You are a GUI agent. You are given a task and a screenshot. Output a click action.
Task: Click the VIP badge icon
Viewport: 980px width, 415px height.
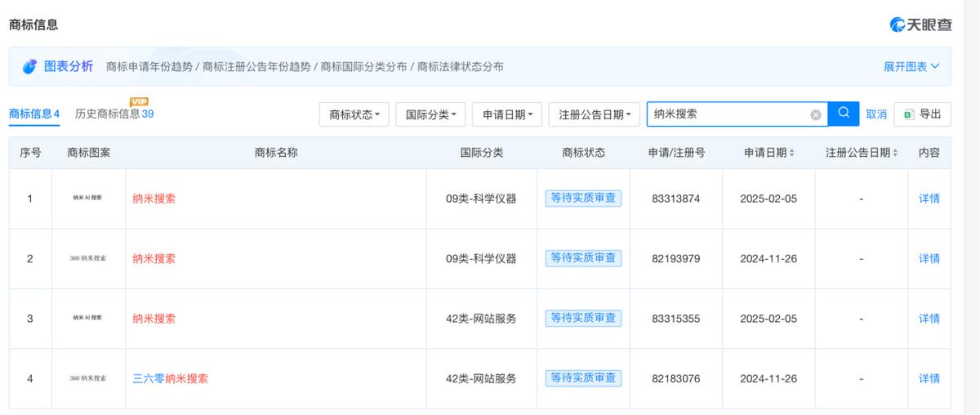(139, 101)
